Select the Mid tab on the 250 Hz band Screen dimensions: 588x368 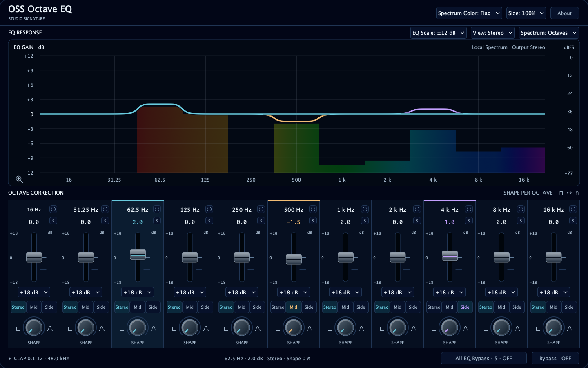click(242, 307)
